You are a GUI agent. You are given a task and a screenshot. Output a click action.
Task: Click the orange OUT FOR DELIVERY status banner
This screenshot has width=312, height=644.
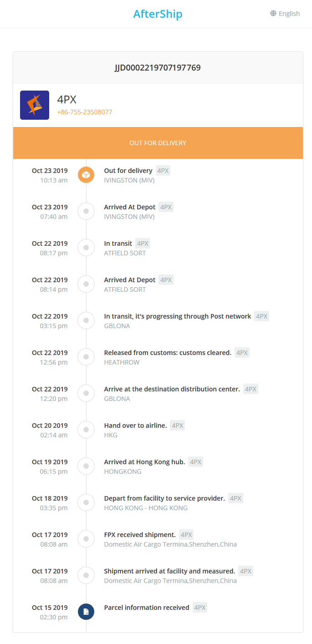coord(158,143)
